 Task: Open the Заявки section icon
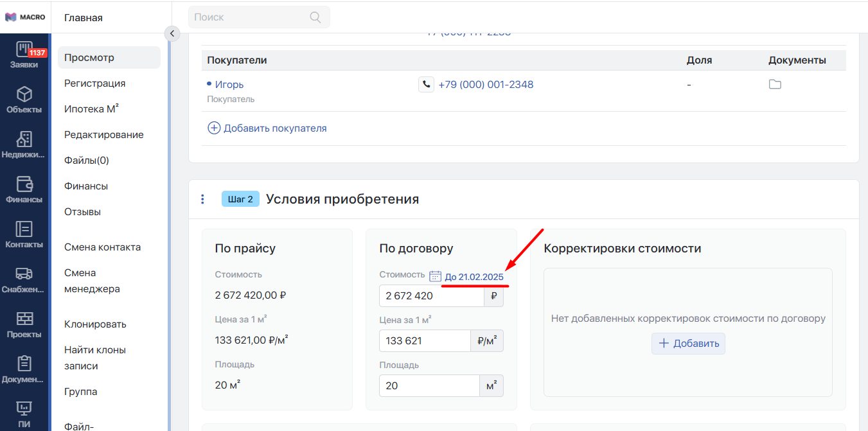(24, 50)
